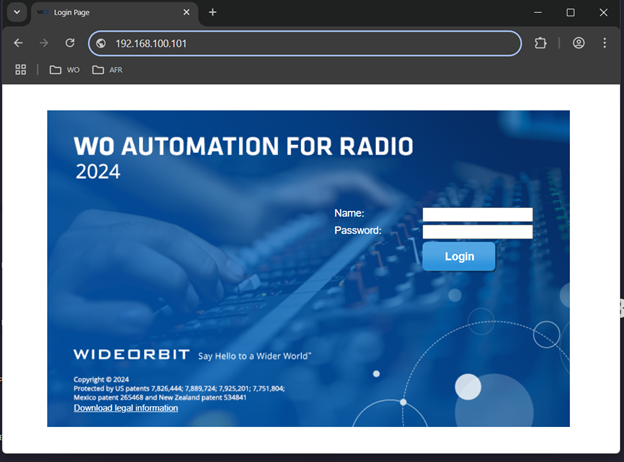Open the Download legal information link
Viewport: 624px width, 462px height.
click(x=126, y=408)
